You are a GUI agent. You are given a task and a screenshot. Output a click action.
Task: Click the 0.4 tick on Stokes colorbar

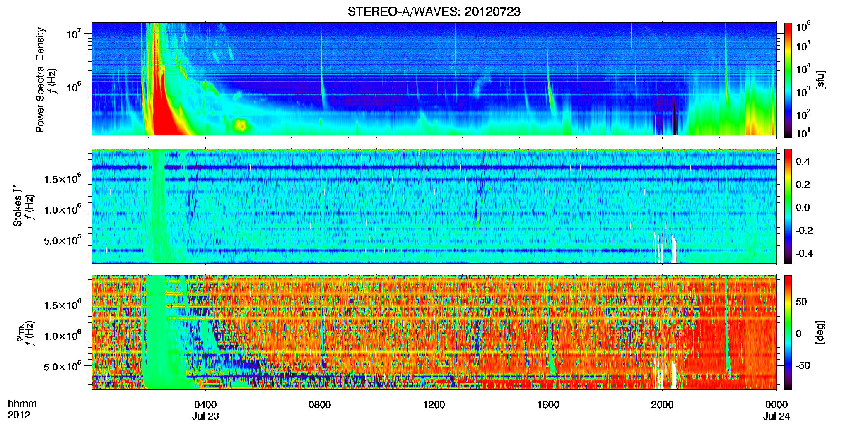tap(803, 162)
